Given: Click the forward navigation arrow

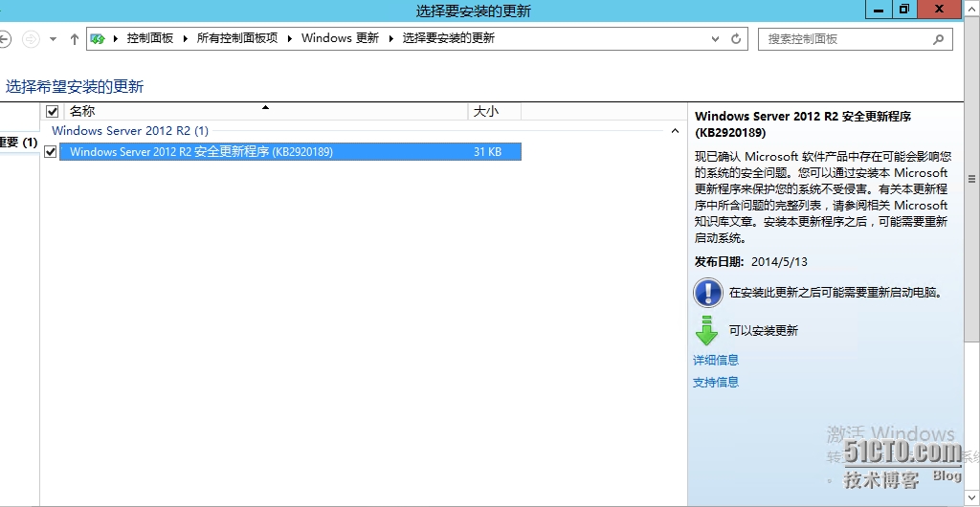Looking at the screenshot, I should tap(31, 39).
